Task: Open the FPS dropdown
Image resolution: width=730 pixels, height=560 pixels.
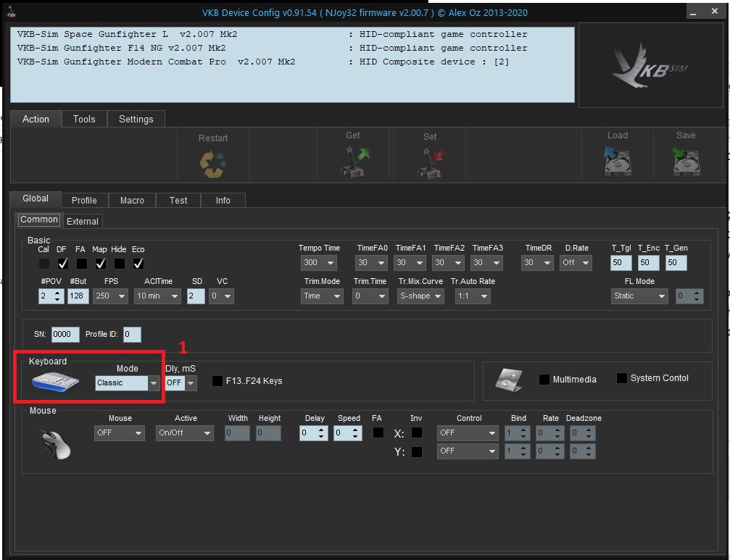Action: (x=110, y=296)
